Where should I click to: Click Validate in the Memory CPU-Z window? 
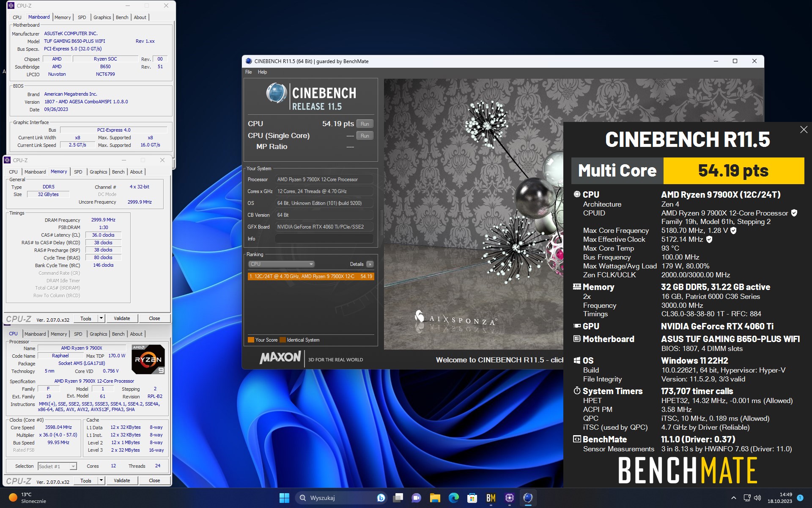[x=122, y=318]
